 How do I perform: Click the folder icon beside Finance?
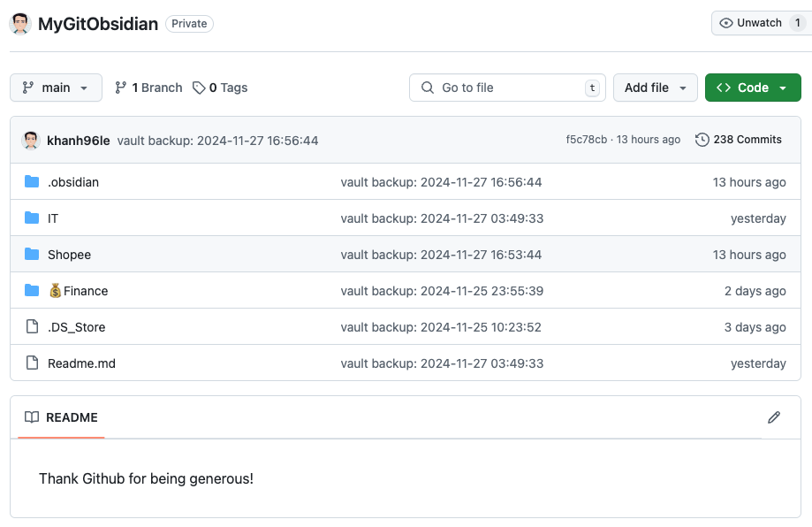pyautogui.click(x=32, y=290)
